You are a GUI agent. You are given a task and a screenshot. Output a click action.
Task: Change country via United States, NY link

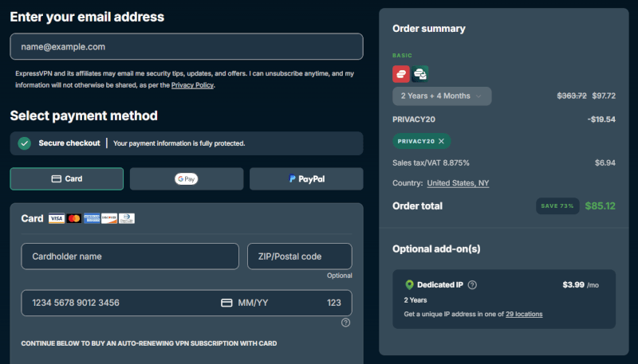(458, 183)
